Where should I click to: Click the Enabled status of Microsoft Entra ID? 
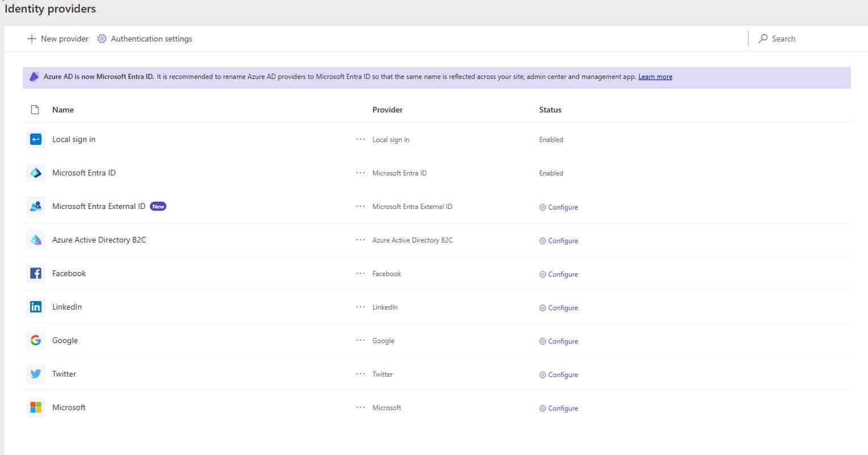click(x=551, y=173)
